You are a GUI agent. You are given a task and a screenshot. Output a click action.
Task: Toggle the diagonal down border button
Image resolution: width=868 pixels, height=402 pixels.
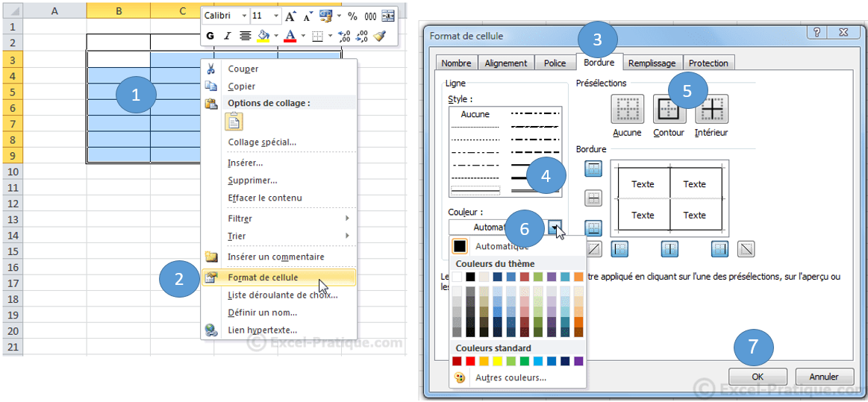pos(746,249)
